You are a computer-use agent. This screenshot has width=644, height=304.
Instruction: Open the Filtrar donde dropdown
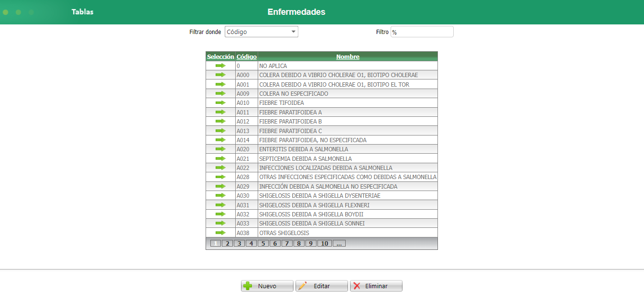point(261,31)
